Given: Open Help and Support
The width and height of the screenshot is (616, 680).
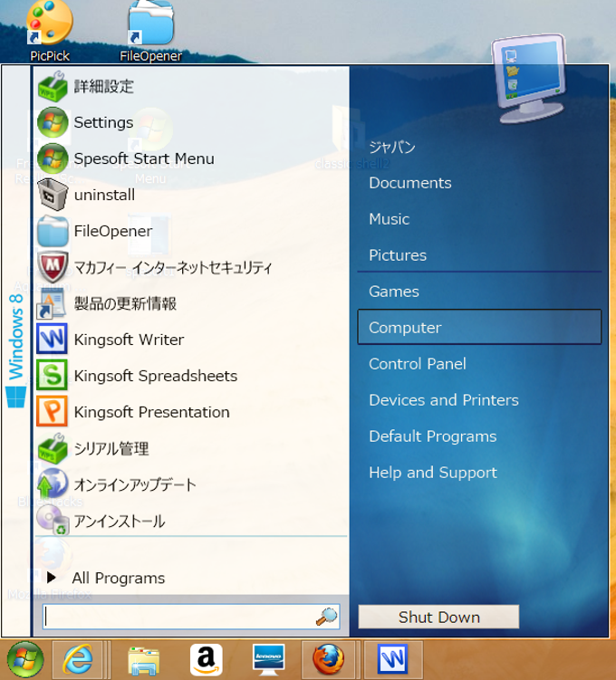Looking at the screenshot, I should [433, 473].
